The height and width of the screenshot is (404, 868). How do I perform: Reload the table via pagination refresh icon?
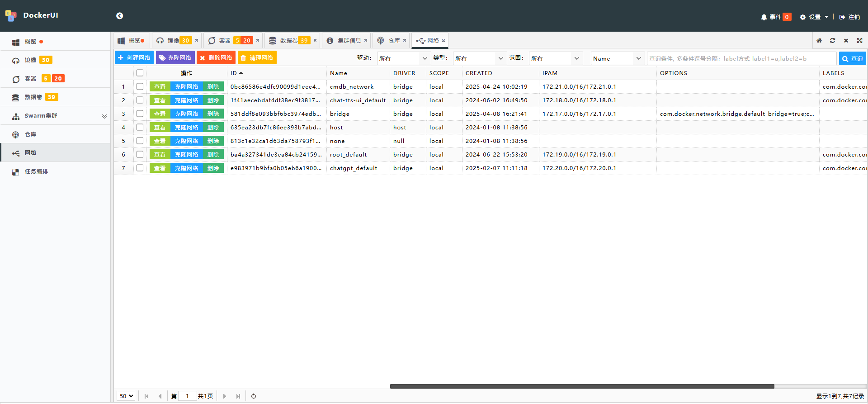254,396
